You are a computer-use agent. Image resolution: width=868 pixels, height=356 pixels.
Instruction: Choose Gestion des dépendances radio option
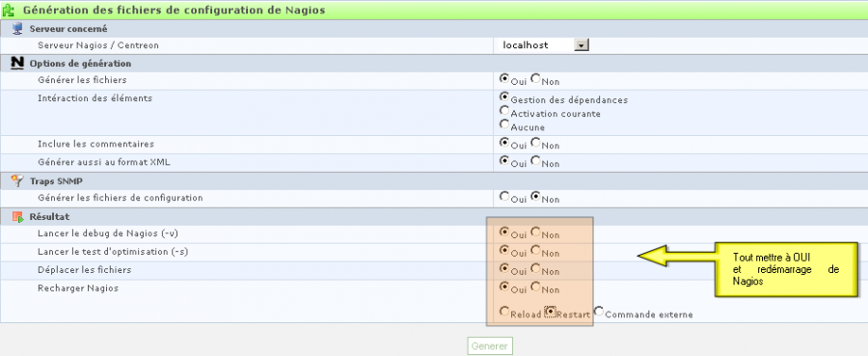click(503, 97)
